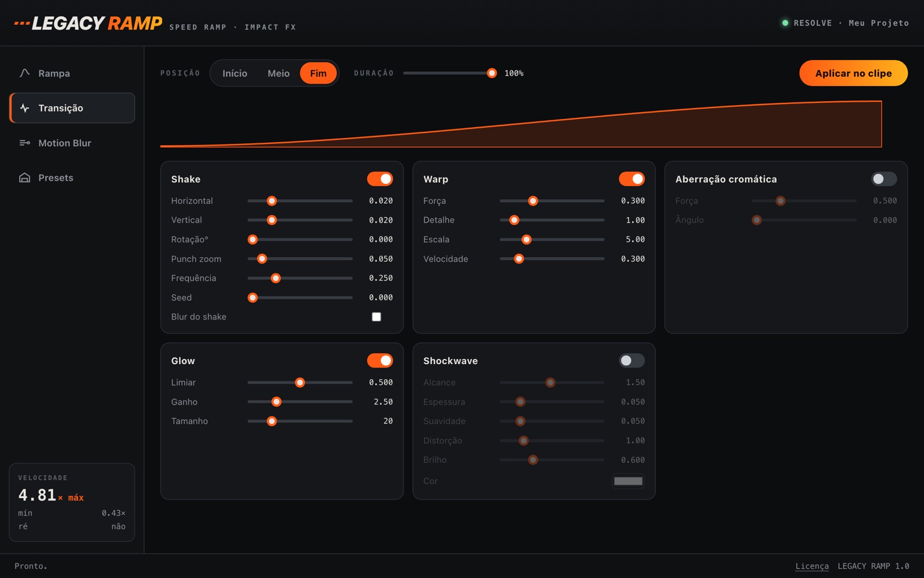This screenshot has height=578, width=924.
Task: Click the transition curve preview graph
Action: 521,124
